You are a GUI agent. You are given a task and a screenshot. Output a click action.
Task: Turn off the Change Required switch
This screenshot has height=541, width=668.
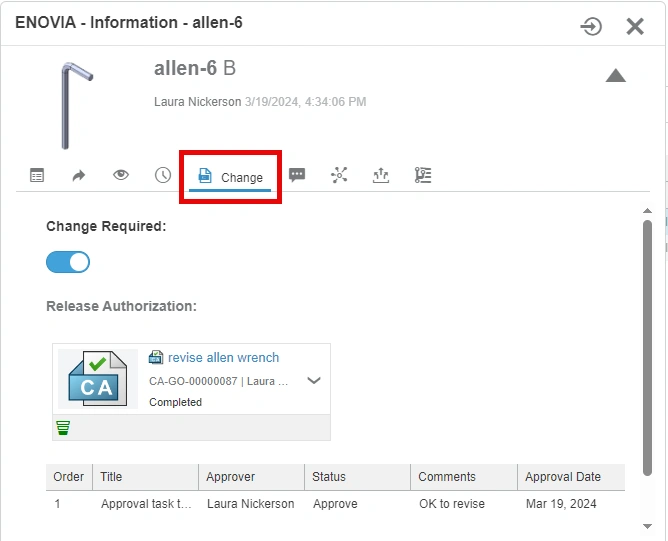(68, 262)
